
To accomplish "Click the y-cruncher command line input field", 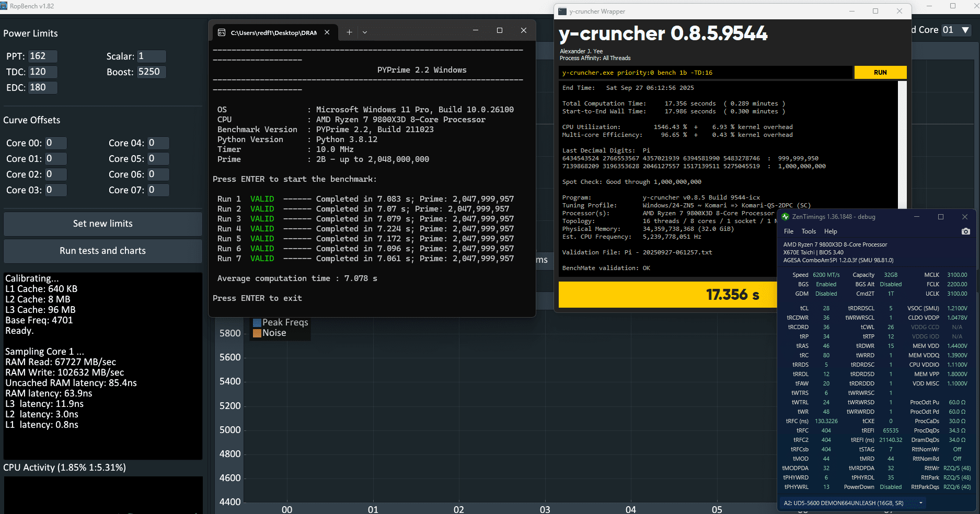I will (706, 73).
